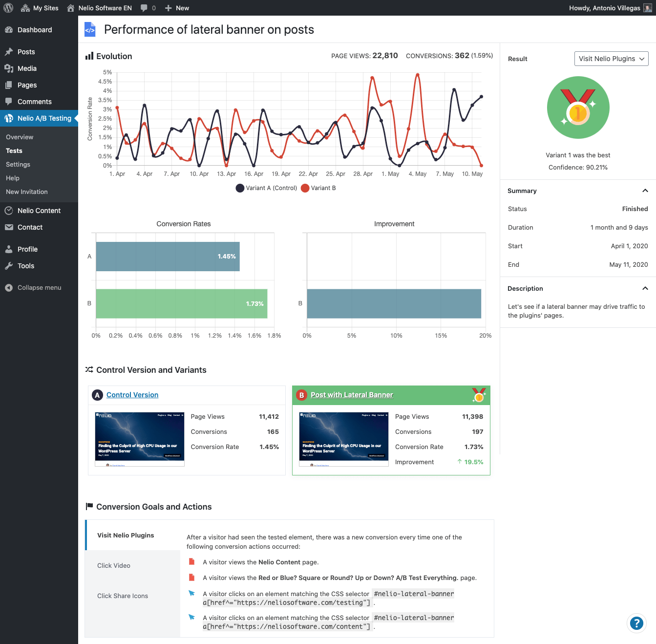The height and width of the screenshot is (644, 656).
Task: Open Post with Lateral Banner preview thumbnail
Action: click(x=344, y=439)
